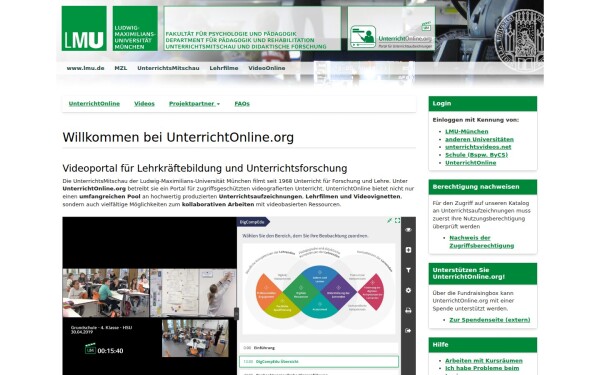This screenshot has width=600, height=375.
Task: Click the fullscreen icon above diagram
Action: click(398, 220)
